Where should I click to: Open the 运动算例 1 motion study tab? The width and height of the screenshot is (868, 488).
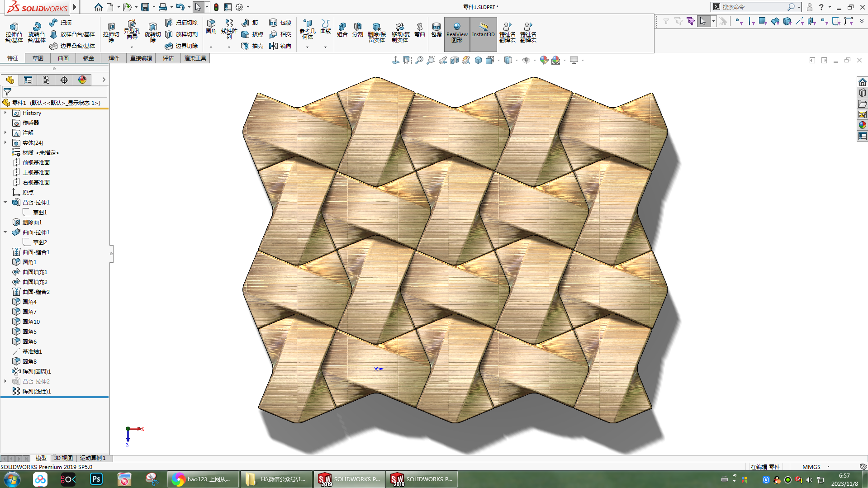(x=93, y=458)
